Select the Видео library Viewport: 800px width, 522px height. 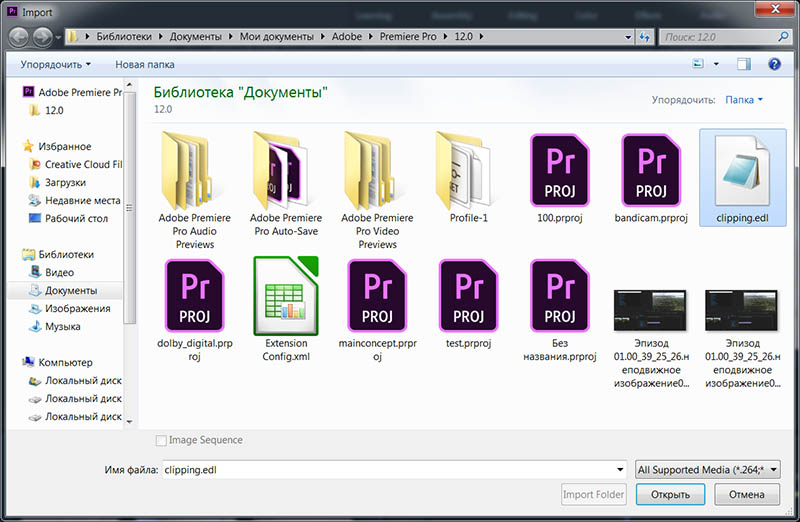52,272
